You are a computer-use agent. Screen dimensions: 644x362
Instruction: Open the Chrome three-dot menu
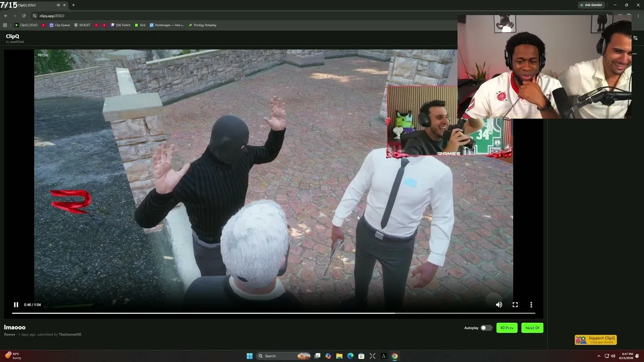[637, 16]
